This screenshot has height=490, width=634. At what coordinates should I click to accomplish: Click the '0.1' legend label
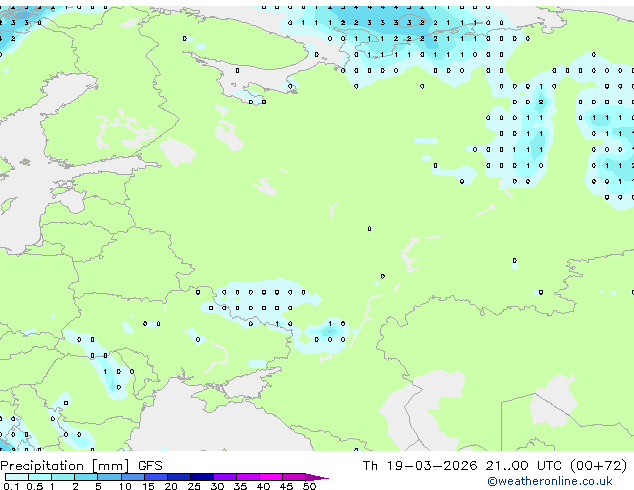click(x=12, y=486)
